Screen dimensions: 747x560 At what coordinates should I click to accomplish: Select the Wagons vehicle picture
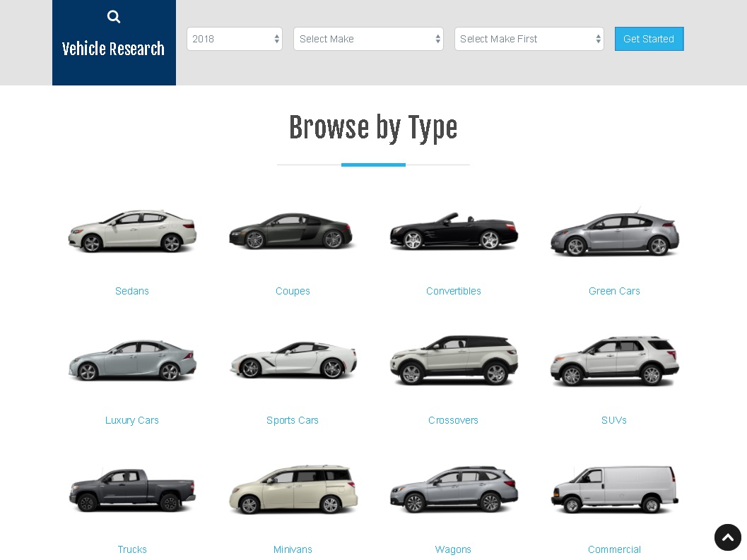[x=454, y=489]
